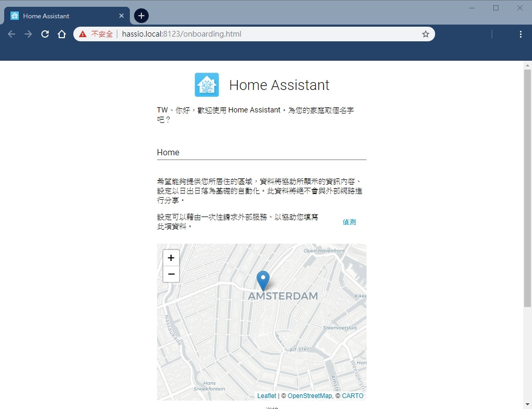Viewport: 532px width, 409px height.
Task: Close the Home Assistant tab
Action: [x=121, y=16]
